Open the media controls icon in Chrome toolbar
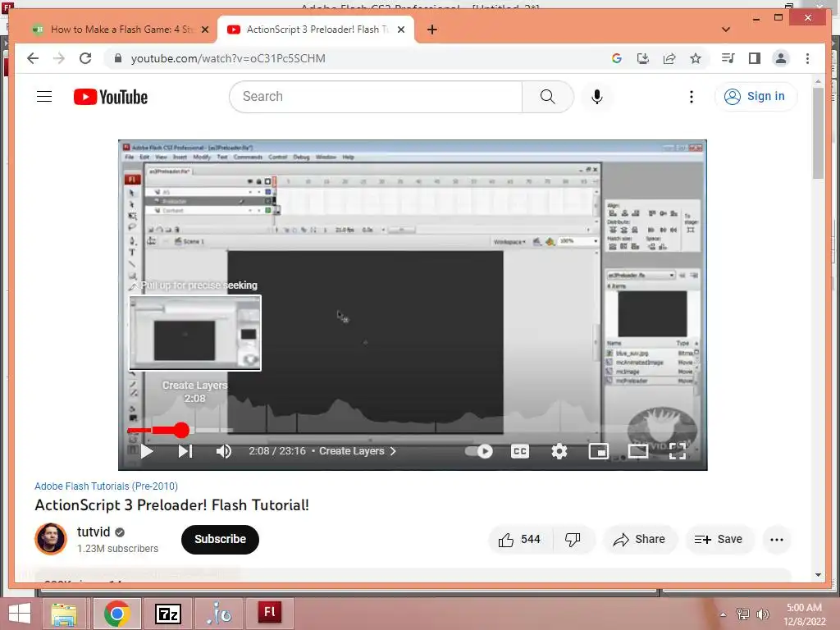This screenshot has width=840, height=630. pyautogui.click(x=728, y=58)
